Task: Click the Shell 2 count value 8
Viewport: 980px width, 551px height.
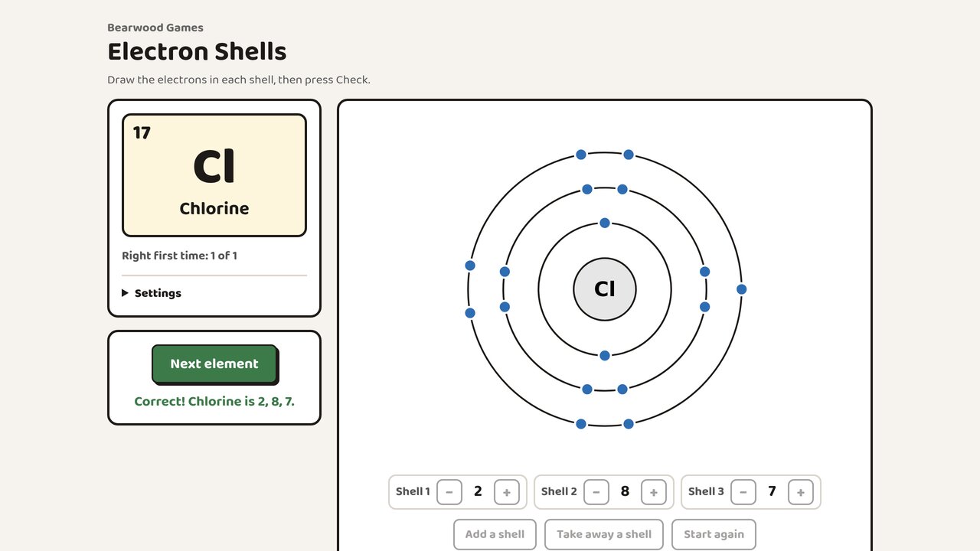Action: click(625, 491)
